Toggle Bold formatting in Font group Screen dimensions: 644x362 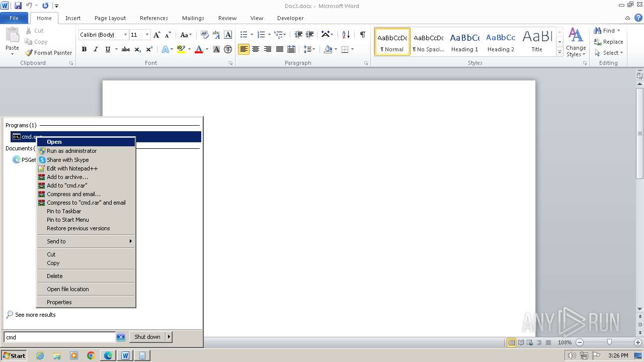point(84,49)
